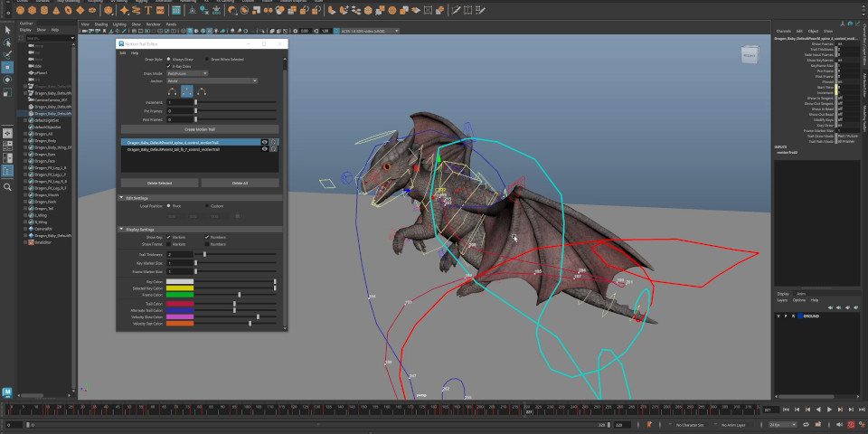Screen dimensions: 868x434
Task: Click play forward button in playback controls
Action: click(x=829, y=410)
